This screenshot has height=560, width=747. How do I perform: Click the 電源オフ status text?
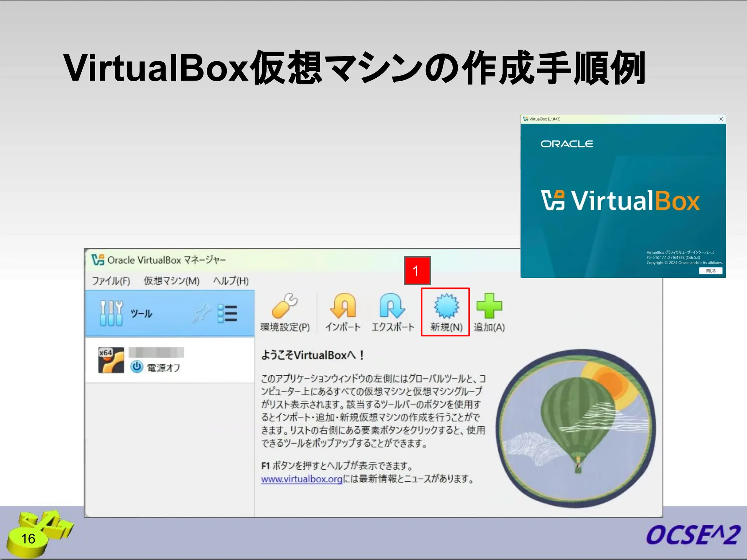point(163,367)
